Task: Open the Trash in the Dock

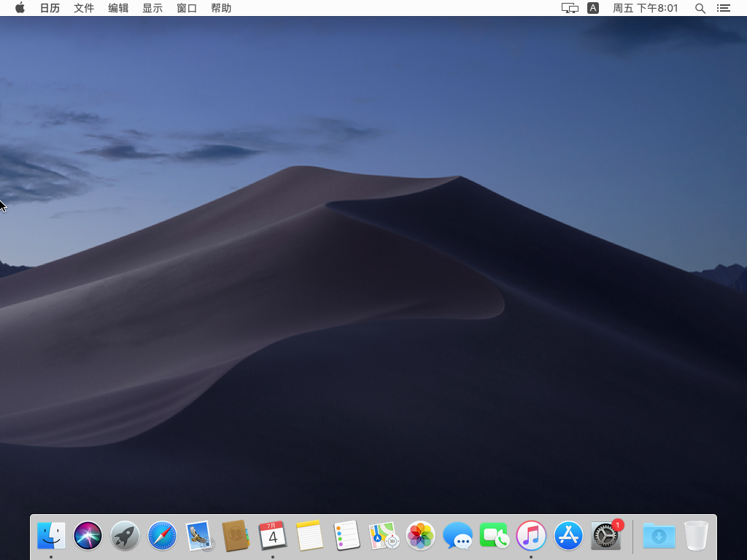Action: 696,535
